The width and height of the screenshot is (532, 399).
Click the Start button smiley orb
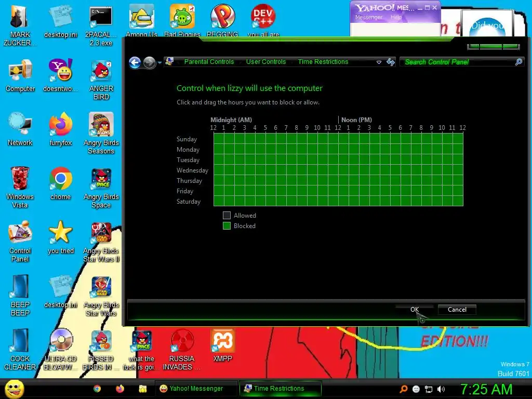[x=14, y=389]
